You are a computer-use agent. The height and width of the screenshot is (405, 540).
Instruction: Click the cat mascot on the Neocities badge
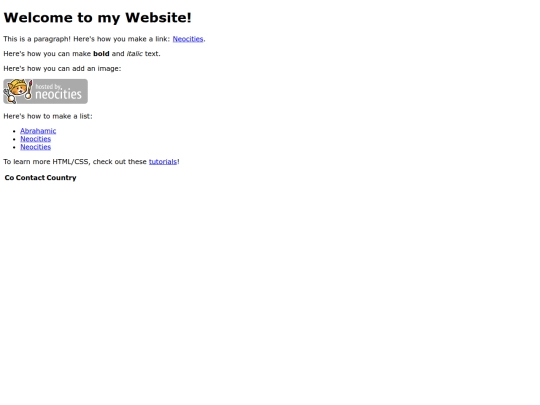pos(18,91)
